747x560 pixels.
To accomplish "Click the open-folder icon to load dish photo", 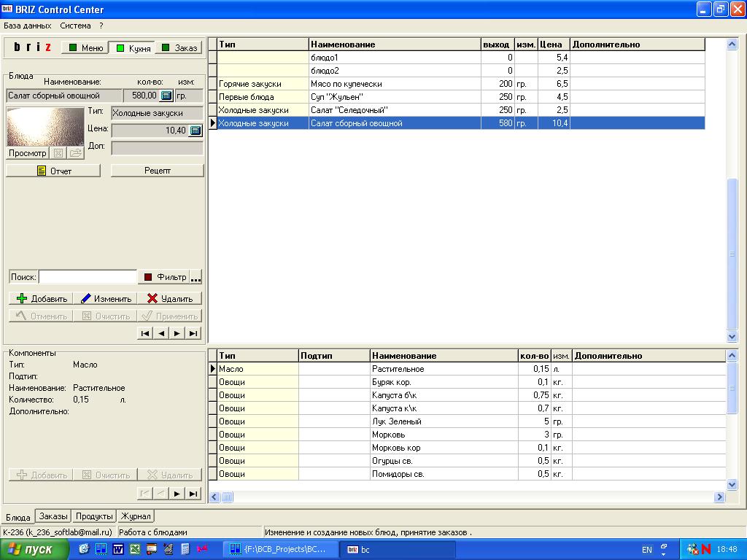I will coord(77,152).
